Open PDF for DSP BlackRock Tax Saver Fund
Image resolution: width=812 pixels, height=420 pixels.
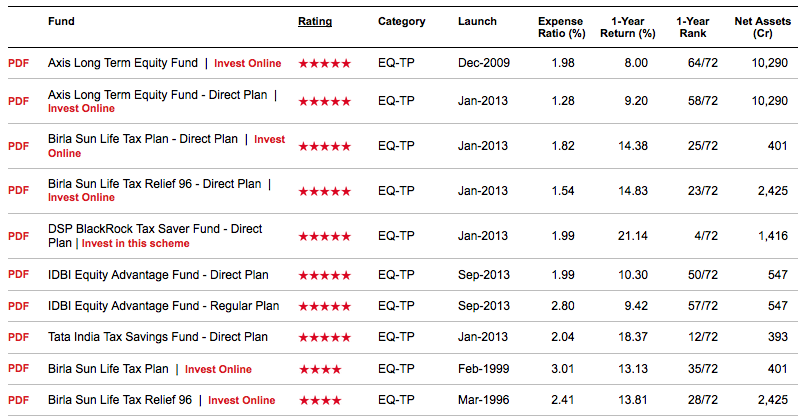pyautogui.click(x=18, y=236)
